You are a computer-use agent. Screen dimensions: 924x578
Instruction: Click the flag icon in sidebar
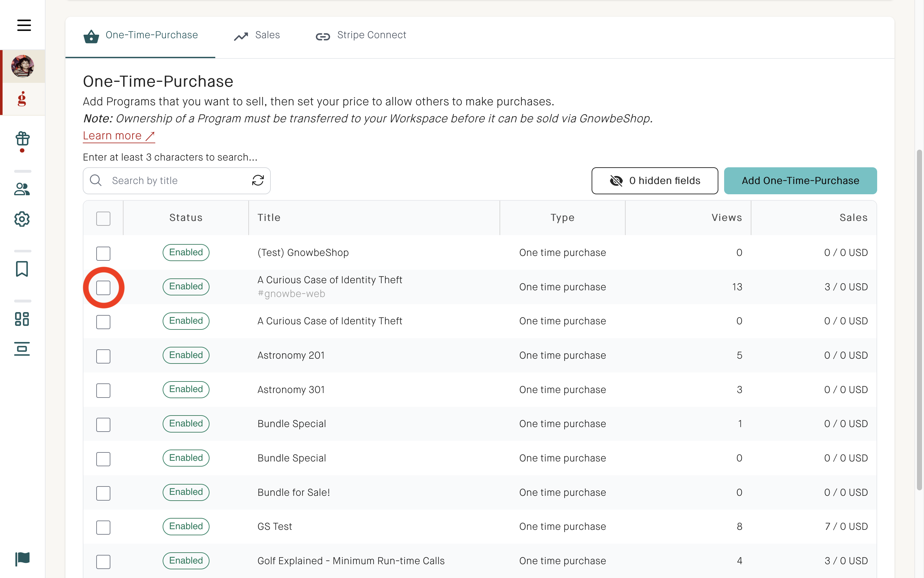(22, 559)
